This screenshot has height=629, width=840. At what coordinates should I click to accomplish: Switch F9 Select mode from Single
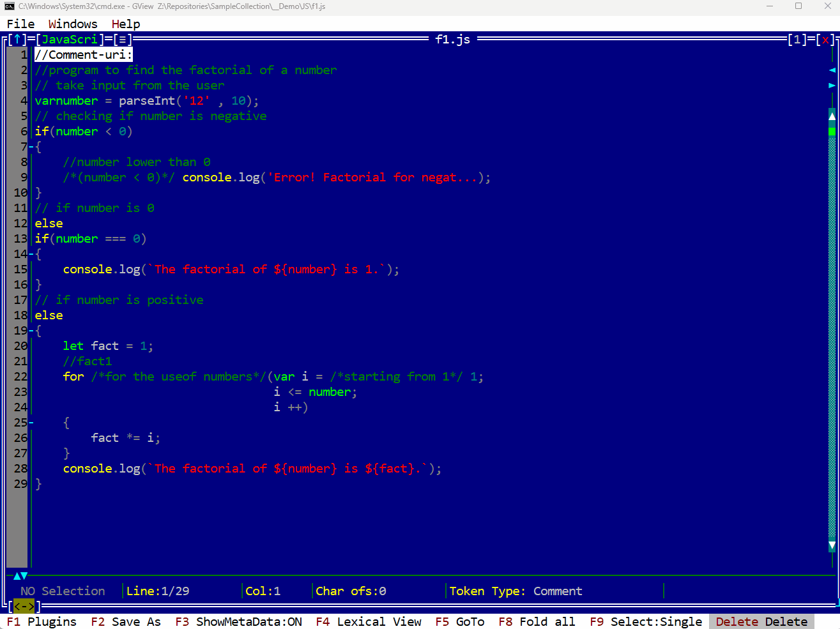click(x=648, y=621)
